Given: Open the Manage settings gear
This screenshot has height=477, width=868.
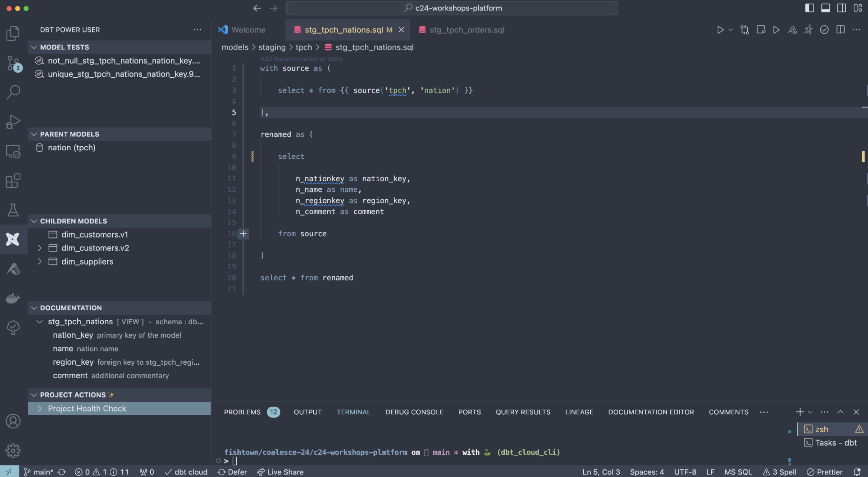Looking at the screenshot, I should pyautogui.click(x=13, y=450).
